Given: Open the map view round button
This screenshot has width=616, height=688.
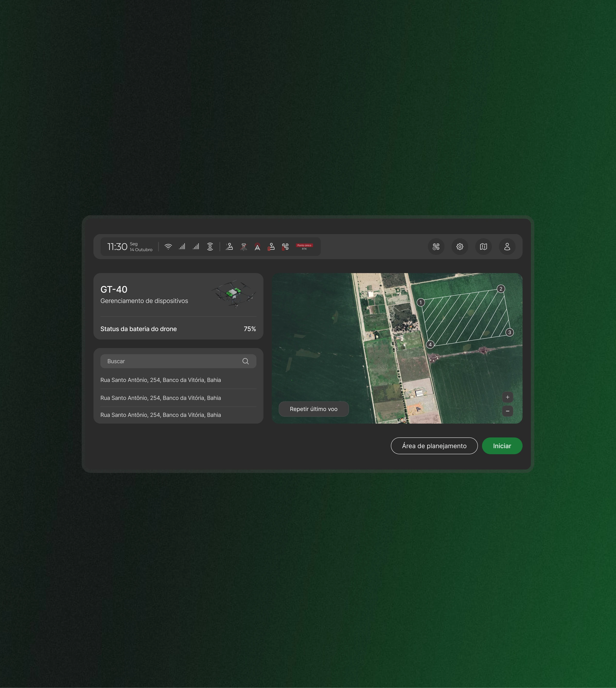Looking at the screenshot, I should [483, 247].
